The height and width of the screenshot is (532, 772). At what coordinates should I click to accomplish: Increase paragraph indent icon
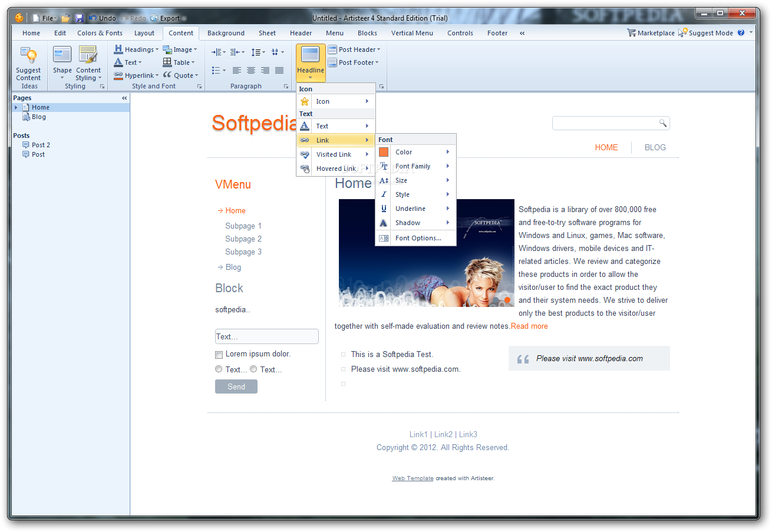coord(218,52)
